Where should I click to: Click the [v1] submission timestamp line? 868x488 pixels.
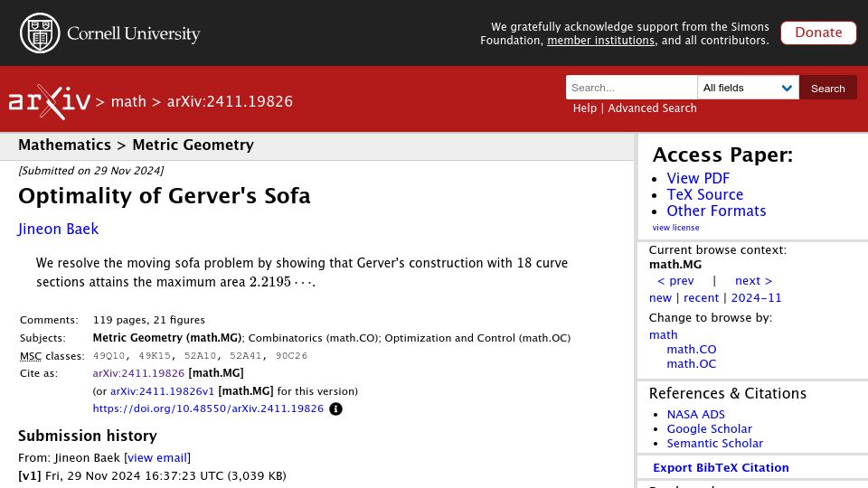152,476
